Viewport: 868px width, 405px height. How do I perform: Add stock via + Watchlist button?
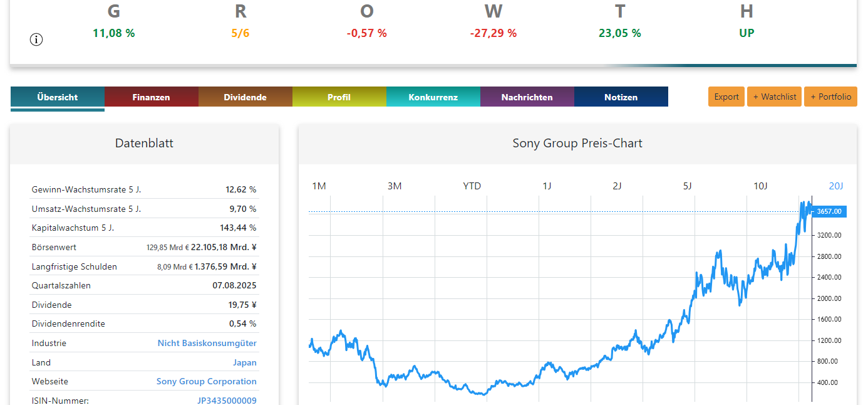click(774, 97)
